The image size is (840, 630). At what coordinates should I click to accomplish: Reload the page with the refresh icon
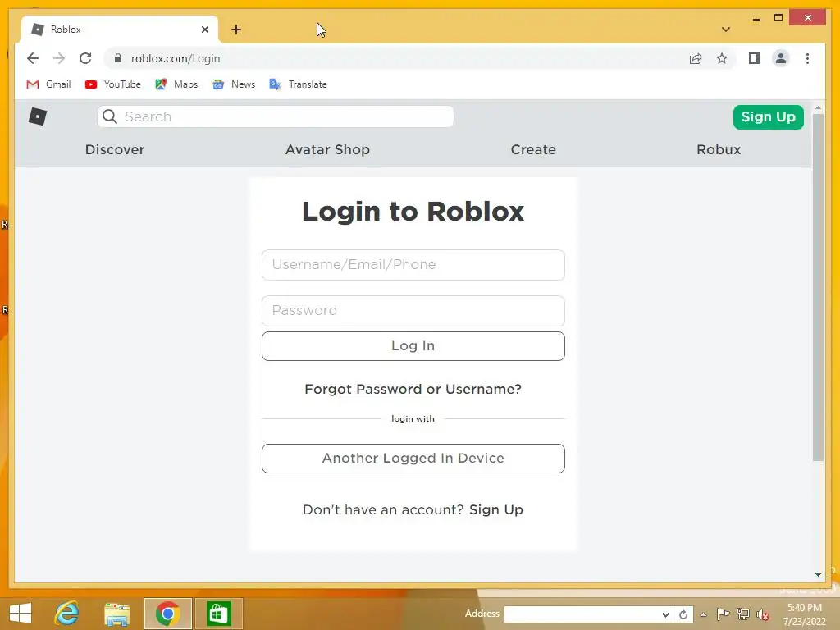(85, 58)
